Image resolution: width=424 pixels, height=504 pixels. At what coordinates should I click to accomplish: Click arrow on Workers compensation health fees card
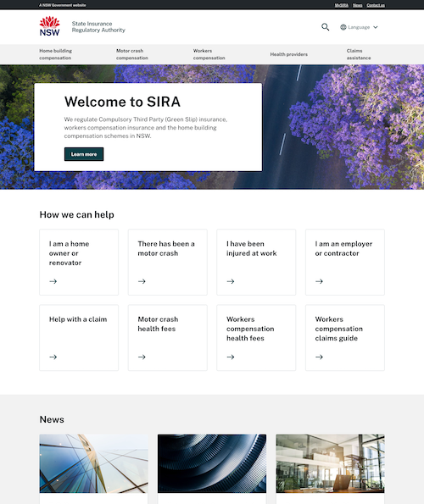click(x=231, y=357)
